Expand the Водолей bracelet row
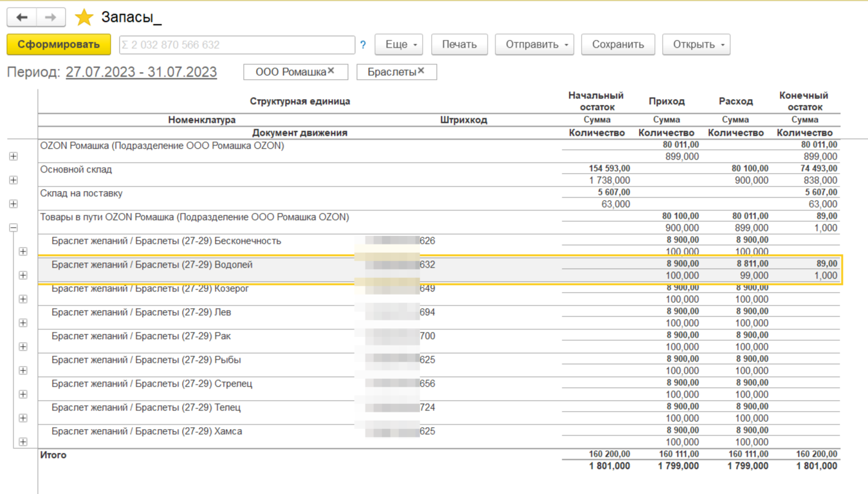This screenshot has width=868, height=494. pos(23,275)
